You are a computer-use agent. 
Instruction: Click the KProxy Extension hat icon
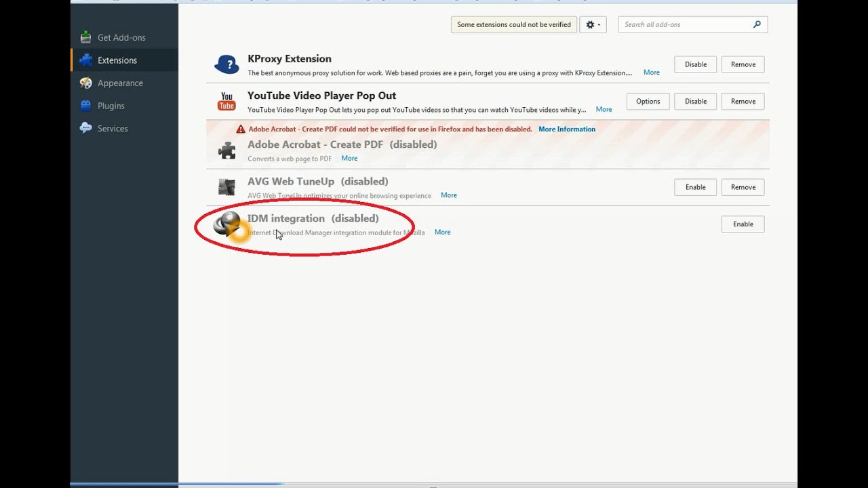click(226, 64)
